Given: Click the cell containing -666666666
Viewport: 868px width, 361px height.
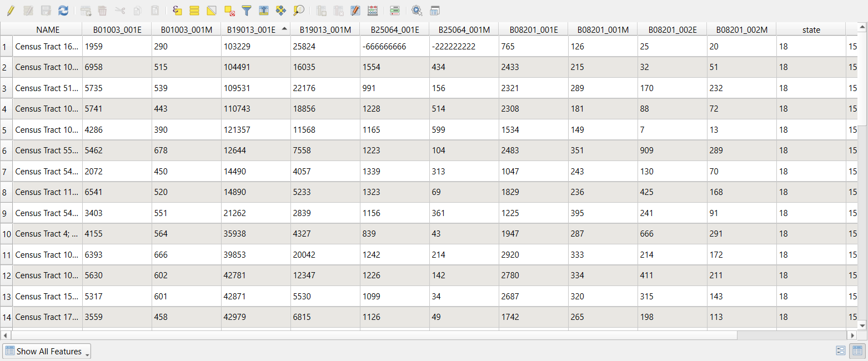Looking at the screenshot, I should point(394,47).
